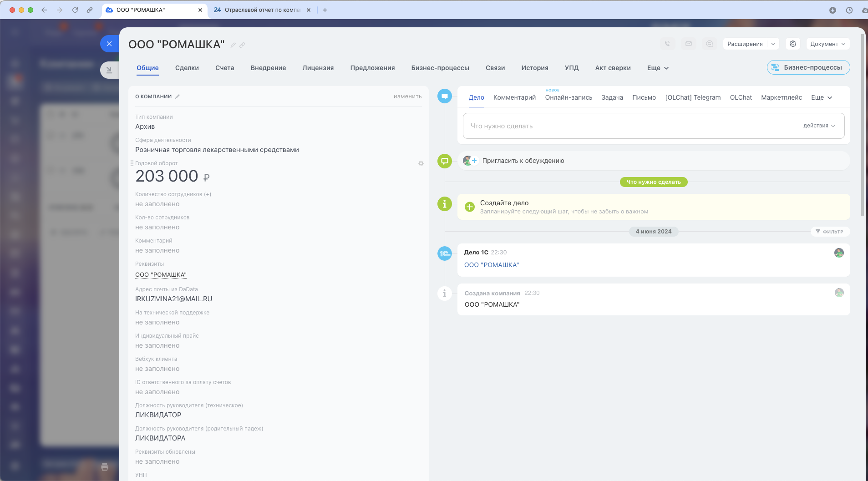This screenshot has height=481, width=868.
Task: Select the Письмо timeline tab
Action: [644, 97]
